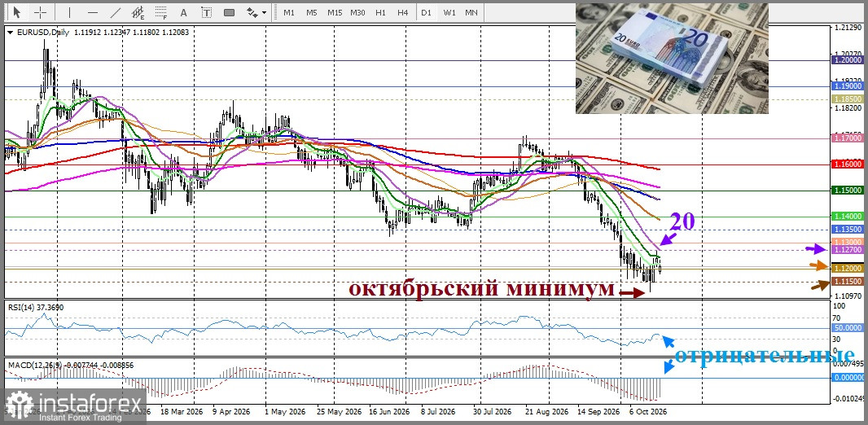Switch chart to M5 timeframe
Image resolution: width=868 pixels, height=425 pixels.
click(312, 12)
